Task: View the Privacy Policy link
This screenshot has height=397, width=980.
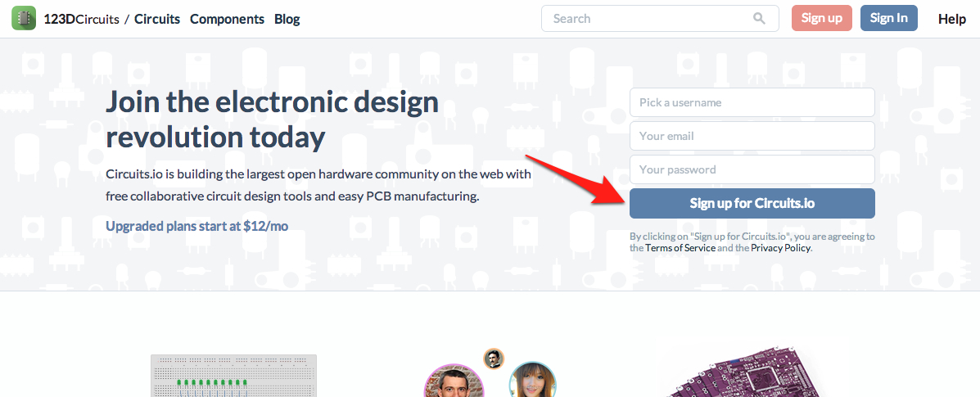Action: (x=780, y=248)
